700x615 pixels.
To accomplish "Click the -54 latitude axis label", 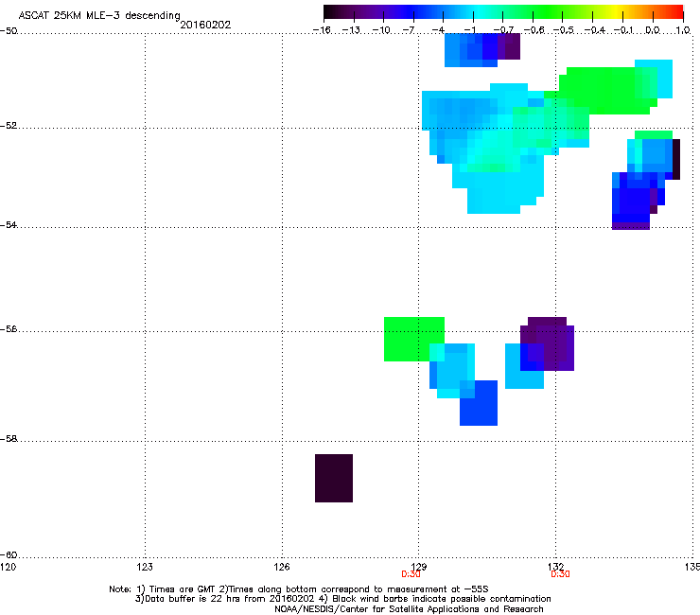I will click(x=9, y=224).
